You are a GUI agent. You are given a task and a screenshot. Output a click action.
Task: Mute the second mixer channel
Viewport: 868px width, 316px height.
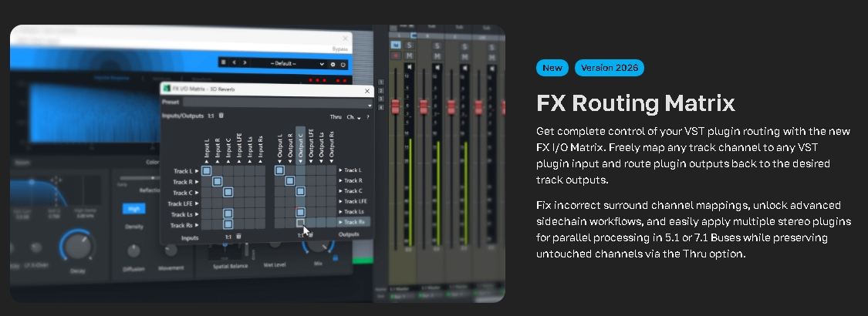click(x=437, y=56)
